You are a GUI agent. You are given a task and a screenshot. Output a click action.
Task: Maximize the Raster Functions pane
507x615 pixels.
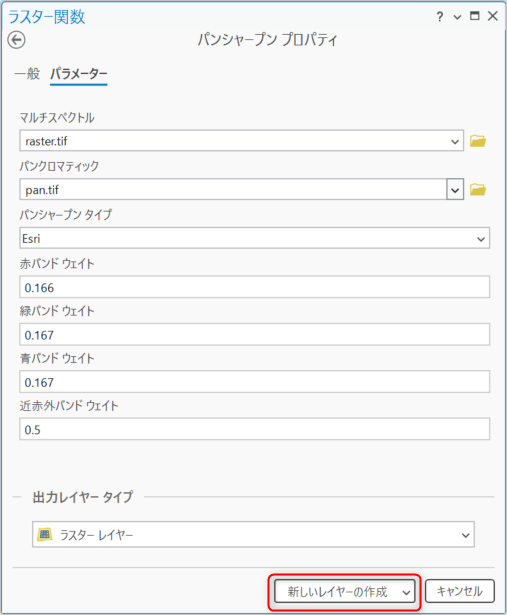click(474, 16)
